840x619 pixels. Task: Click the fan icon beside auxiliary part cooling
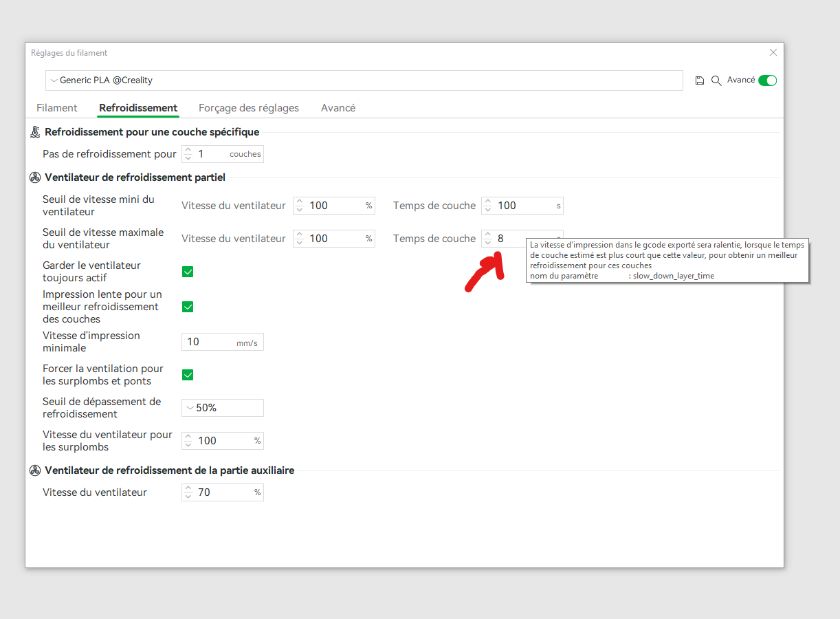tap(35, 470)
